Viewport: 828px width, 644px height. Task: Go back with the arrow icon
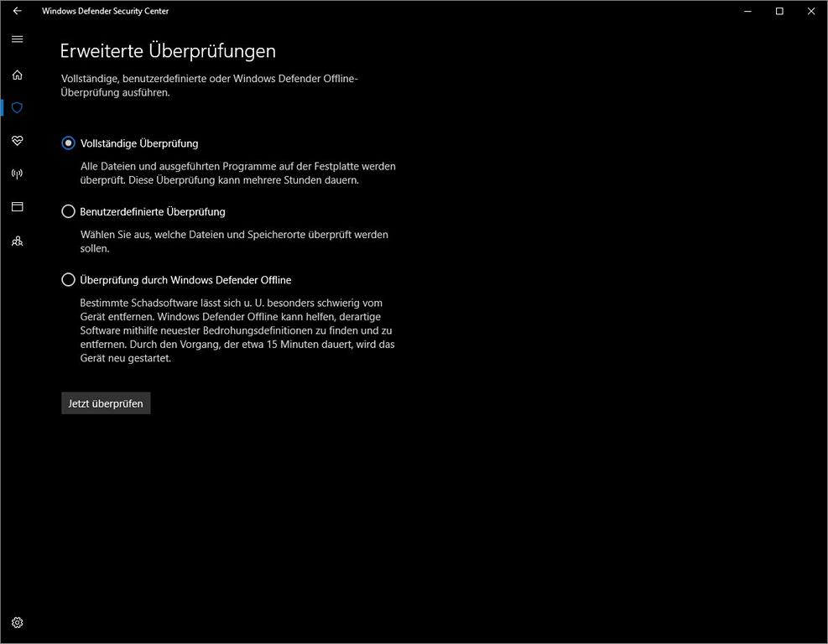tap(18, 11)
